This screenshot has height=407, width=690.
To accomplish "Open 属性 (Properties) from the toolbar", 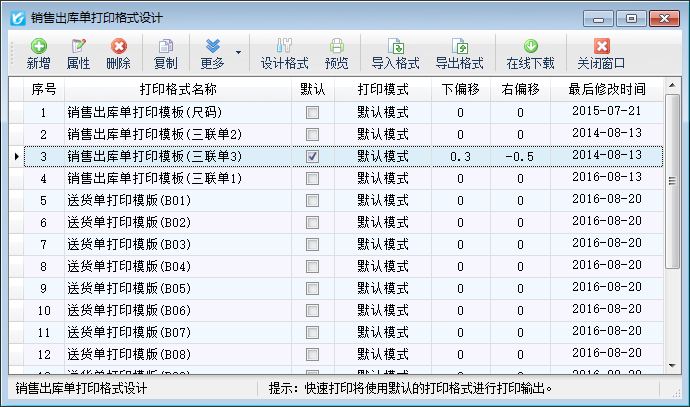I will click(78, 53).
